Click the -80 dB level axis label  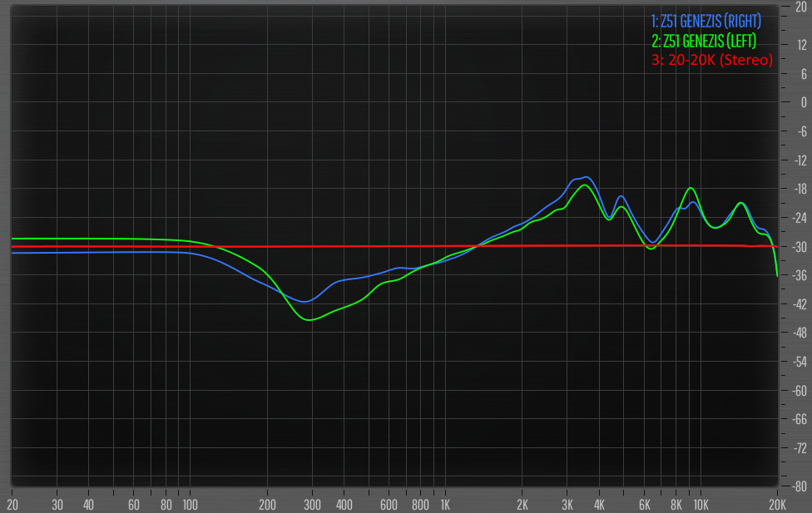(x=800, y=486)
